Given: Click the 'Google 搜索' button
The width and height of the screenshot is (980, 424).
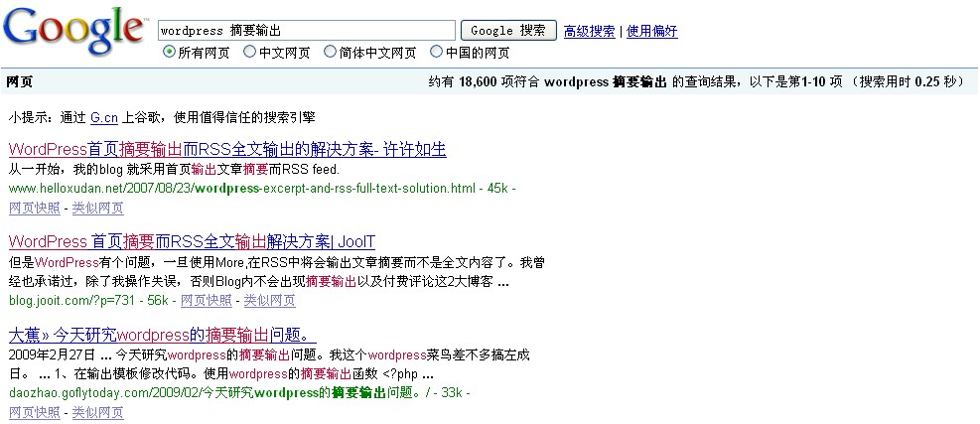Looking at the screenshot, I should point(508,31).
